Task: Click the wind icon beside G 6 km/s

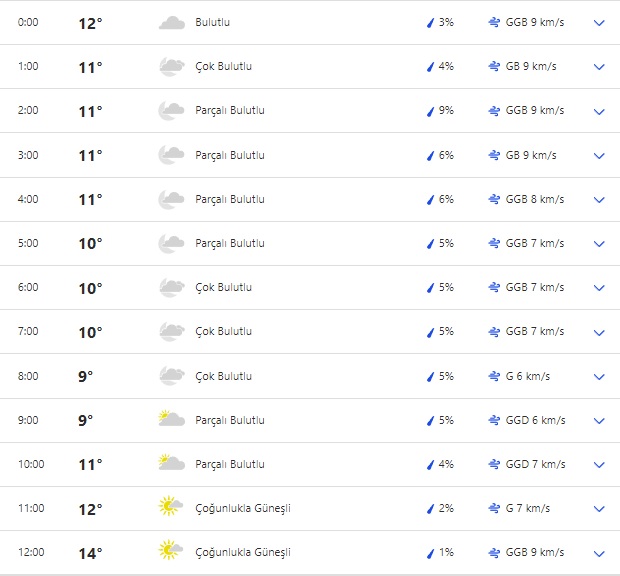Action: pos(494,376)
